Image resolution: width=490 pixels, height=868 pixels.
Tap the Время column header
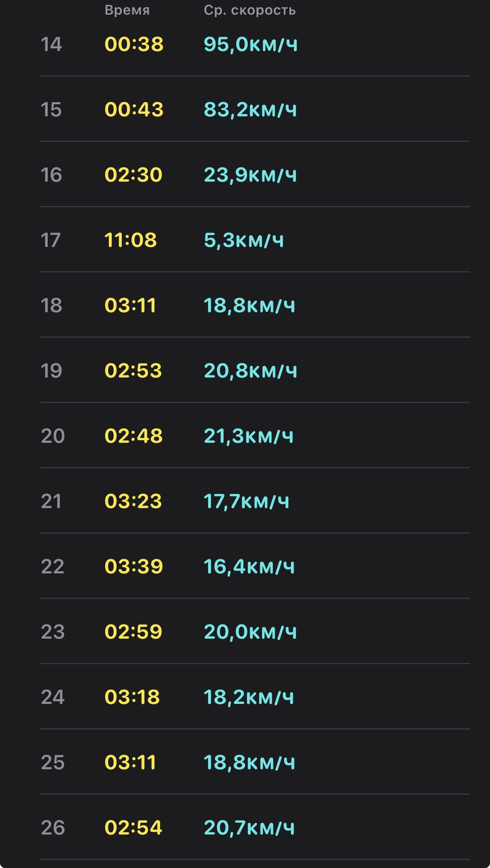[127, 10]
